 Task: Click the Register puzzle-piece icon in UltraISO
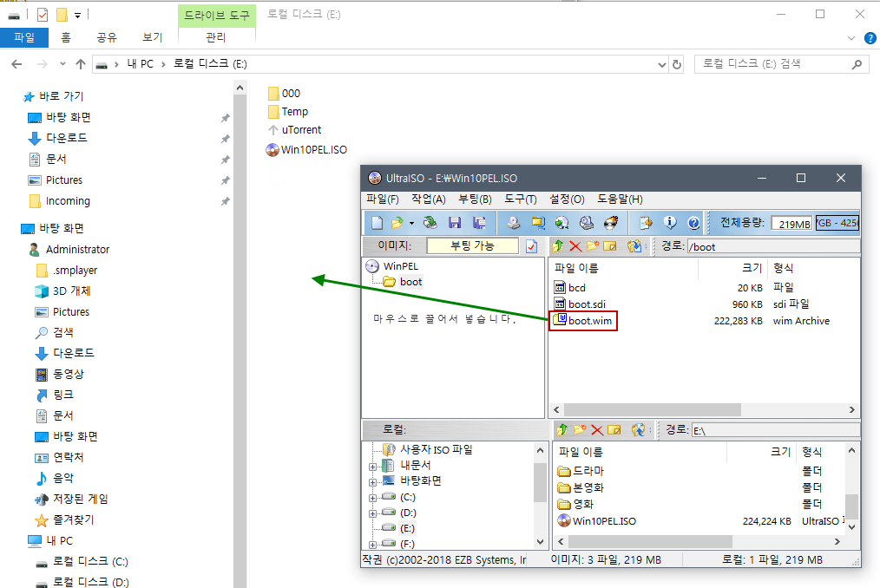pyautogui.click(x=646, y=223)
